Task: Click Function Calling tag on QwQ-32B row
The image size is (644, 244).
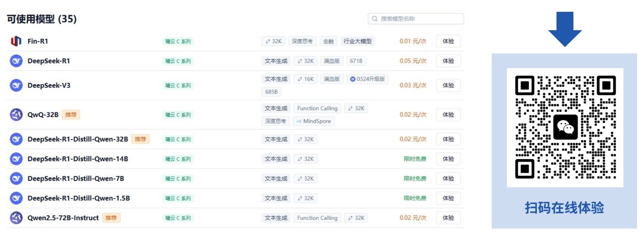Action: coord(317,108)
